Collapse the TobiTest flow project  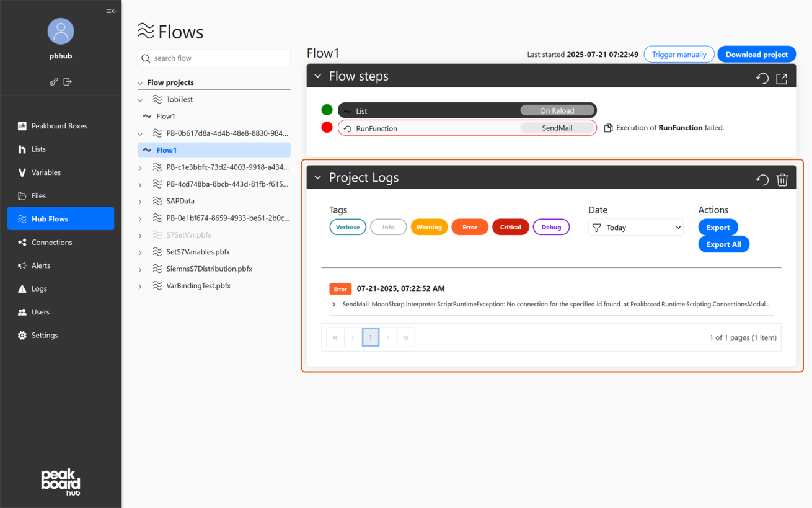coord(139,99)
